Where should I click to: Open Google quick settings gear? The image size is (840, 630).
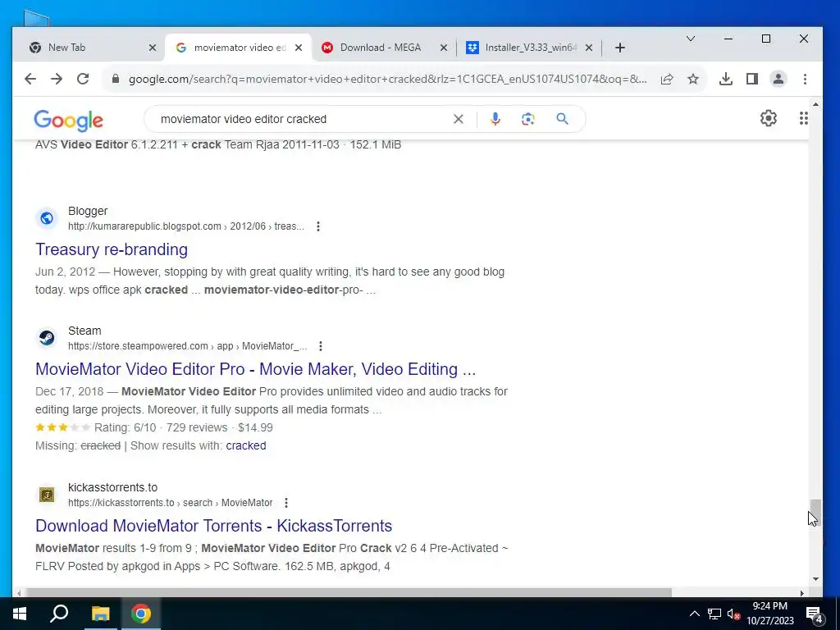click(x=769, y=118)
